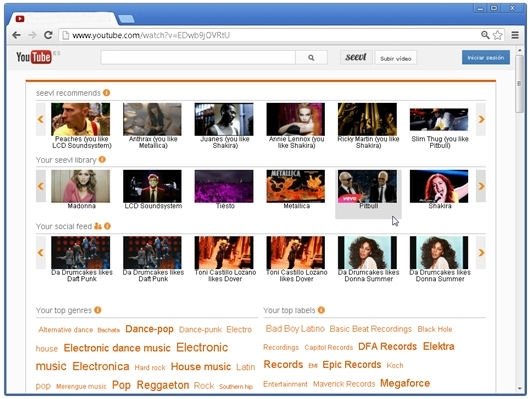
Task: Show previous seevl library items with left arrow
Action: (x=41, y=186)
